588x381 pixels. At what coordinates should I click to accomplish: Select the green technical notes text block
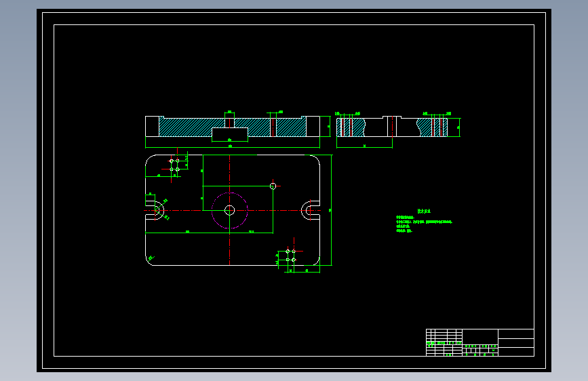424,221
